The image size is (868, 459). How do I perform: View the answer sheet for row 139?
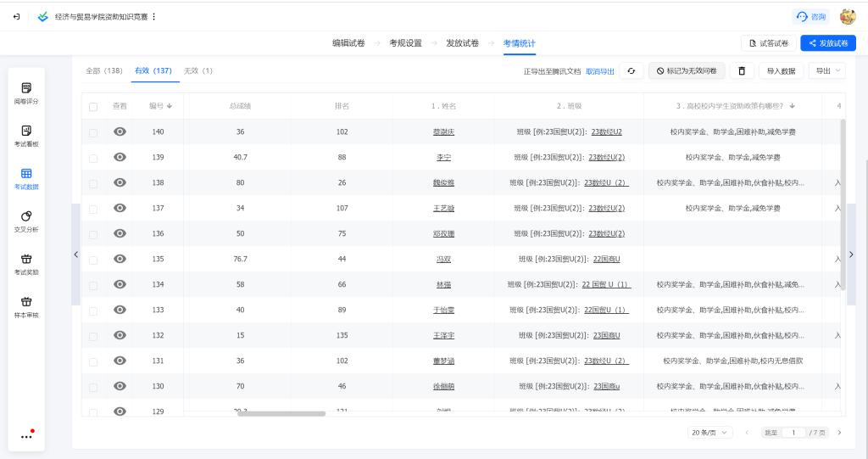tap(120, 157)
